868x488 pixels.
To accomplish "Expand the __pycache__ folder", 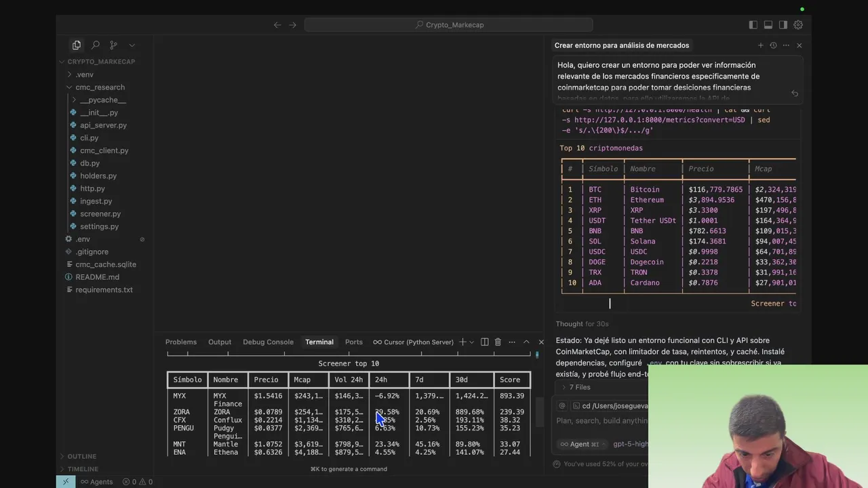I will coord(103,100).
